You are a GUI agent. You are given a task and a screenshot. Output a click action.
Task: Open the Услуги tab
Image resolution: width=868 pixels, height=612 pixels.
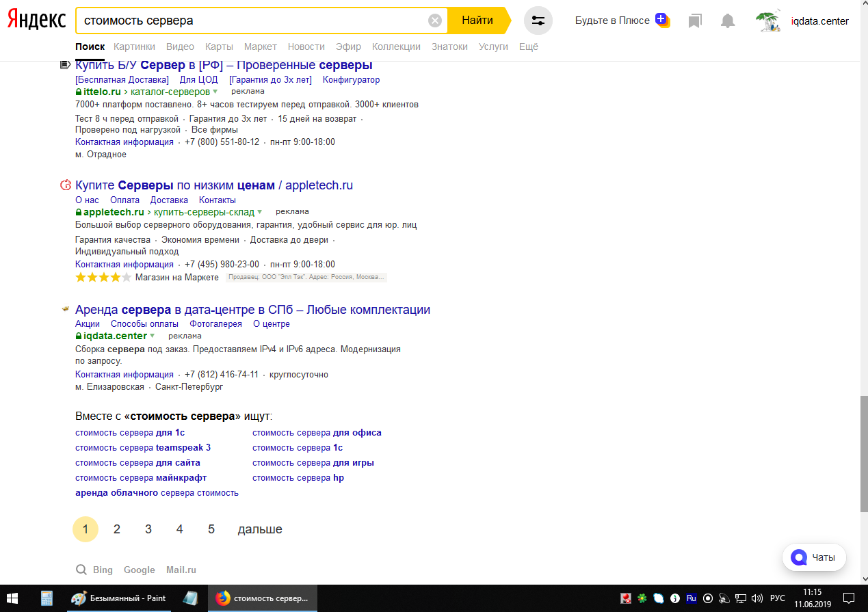coord(494,46)
